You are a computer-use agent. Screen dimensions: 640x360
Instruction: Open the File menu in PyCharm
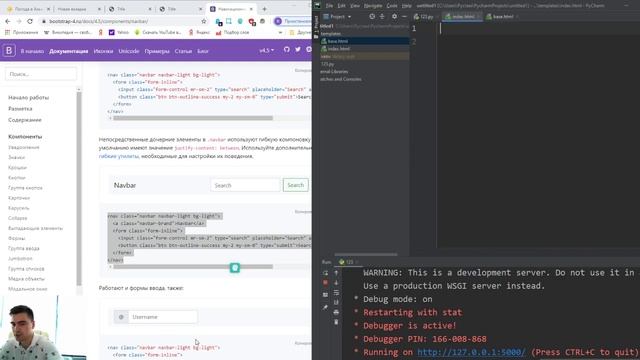pyautogui.click(x=329, y=5)
